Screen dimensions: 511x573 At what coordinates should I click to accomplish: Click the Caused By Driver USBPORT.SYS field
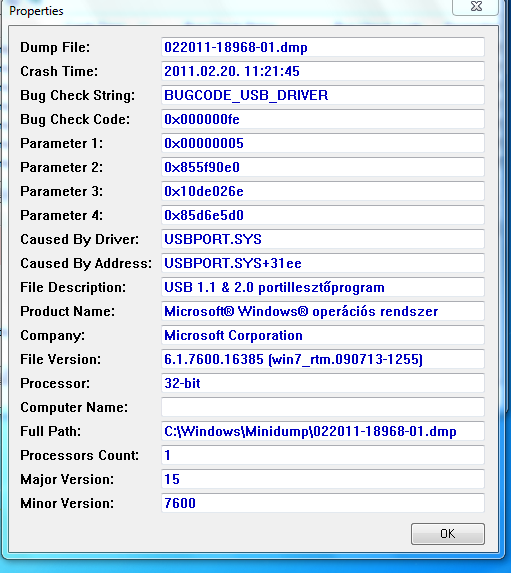click(x=323, y=239)
